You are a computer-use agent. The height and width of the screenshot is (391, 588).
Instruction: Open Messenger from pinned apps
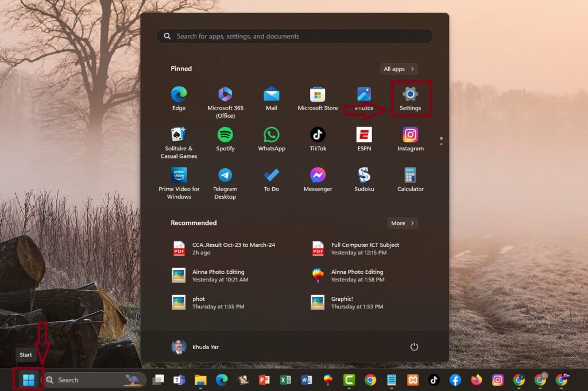coord(318,180)
